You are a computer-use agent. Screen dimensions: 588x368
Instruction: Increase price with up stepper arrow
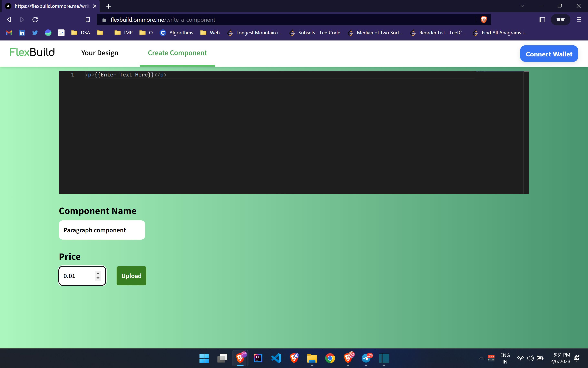98,274
